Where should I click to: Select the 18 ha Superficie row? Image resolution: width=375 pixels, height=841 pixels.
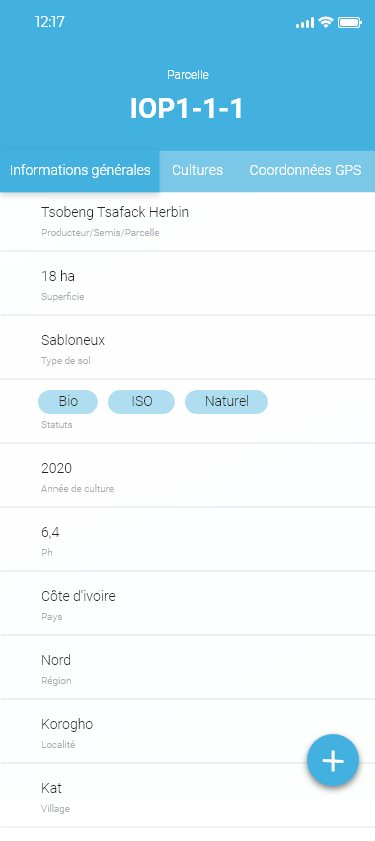tap(187, 283)
